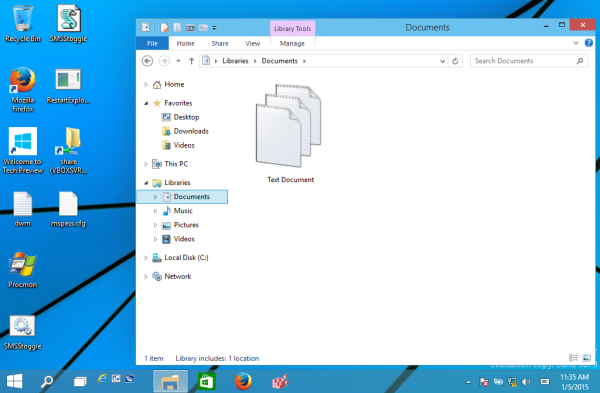Open recent locations dropdown arrow
The width and height of the screenshot is (600, 393).
[x=178, y=61]
